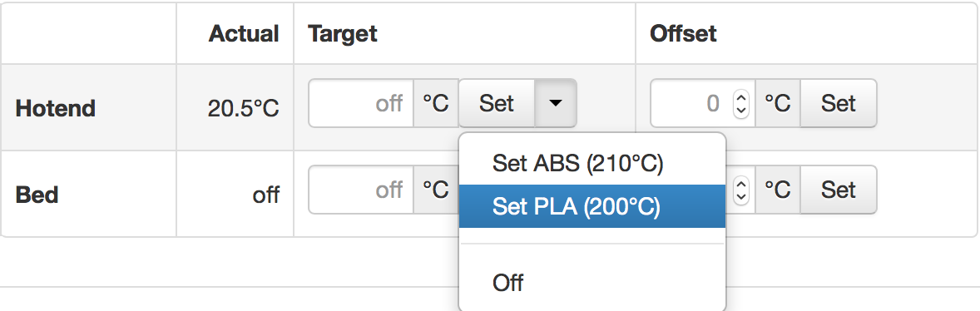Focus the Hotend target temperature field
This screenshot has width=980, height=311.
tap(361, 103)
